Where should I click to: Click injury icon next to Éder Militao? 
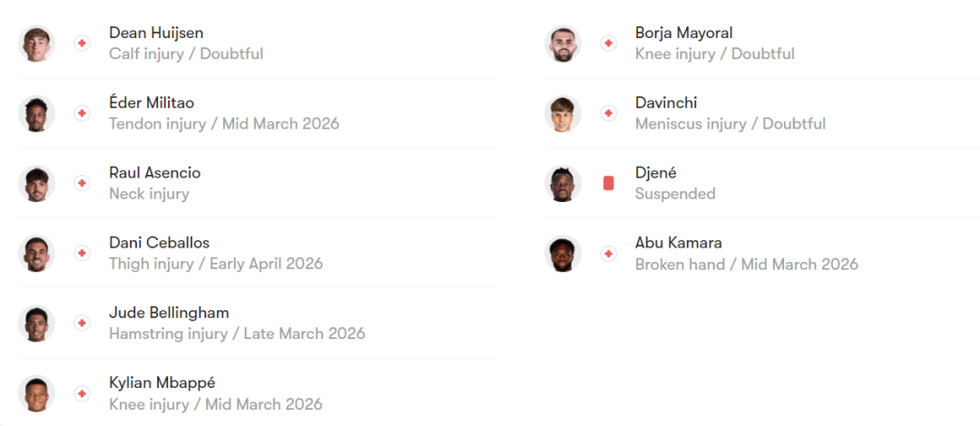click(82, 113)
